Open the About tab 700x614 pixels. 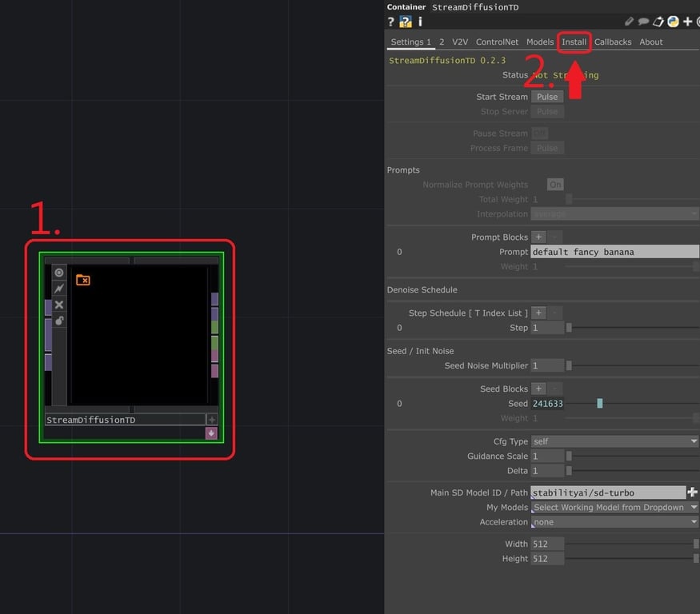pos(651,42)
